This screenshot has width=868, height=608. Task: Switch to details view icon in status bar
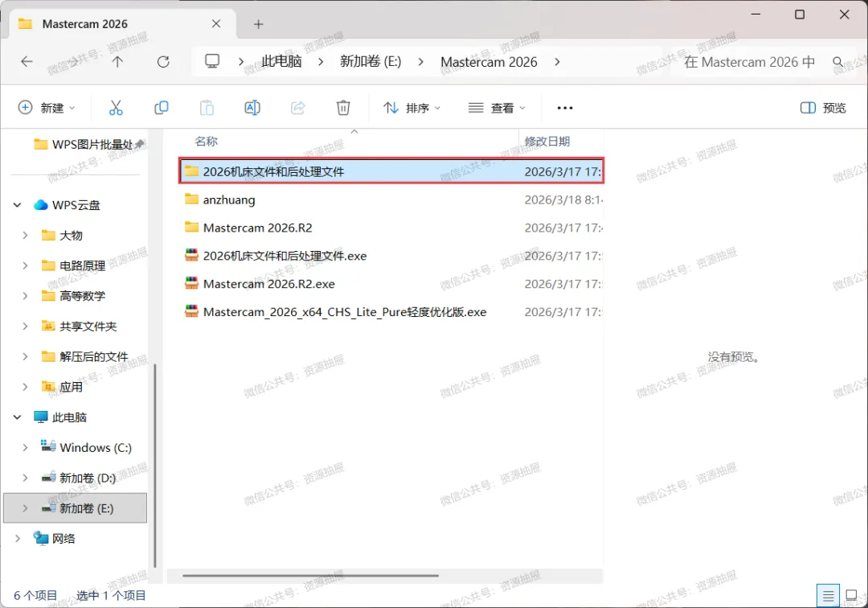coord(828,596)
